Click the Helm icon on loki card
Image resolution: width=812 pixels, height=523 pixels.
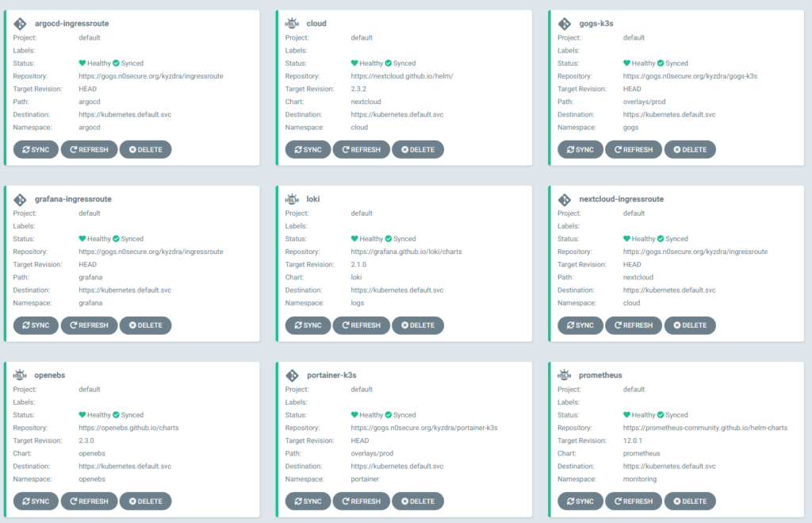click(x=292, y=199)
